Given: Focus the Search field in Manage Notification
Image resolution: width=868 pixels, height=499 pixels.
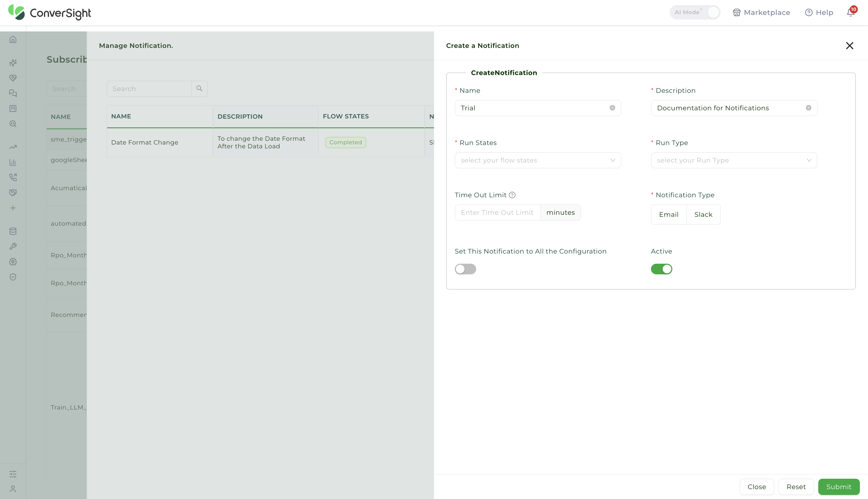Looking at the screenshot, I should point(149,89).
